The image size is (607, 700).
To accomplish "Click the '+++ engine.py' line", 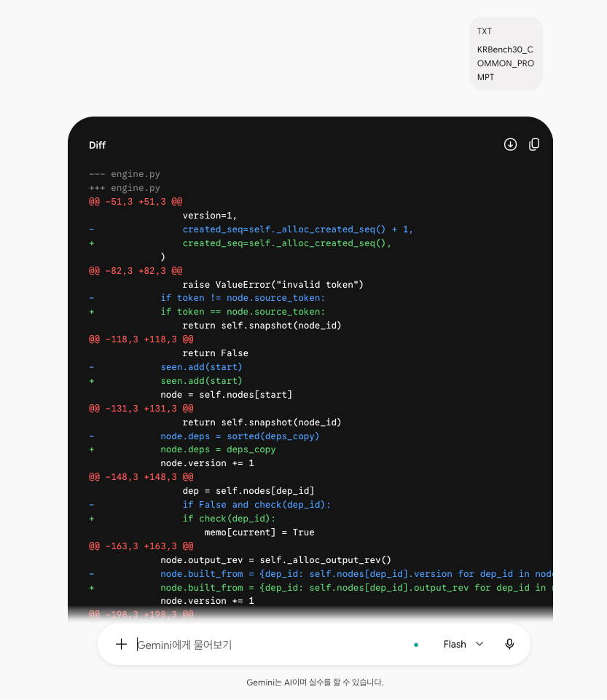I will coord(124,188).
